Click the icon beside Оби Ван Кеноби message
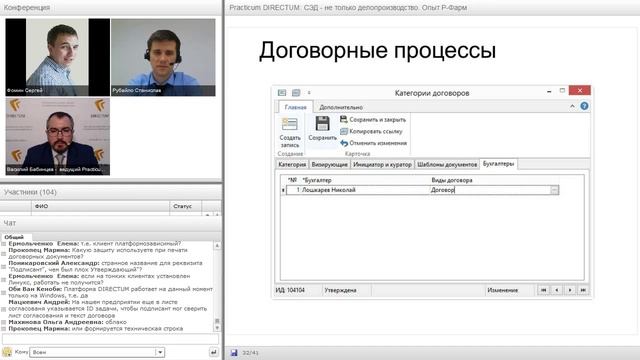Screen dimensions: 640x360 (x=4, y=292)
